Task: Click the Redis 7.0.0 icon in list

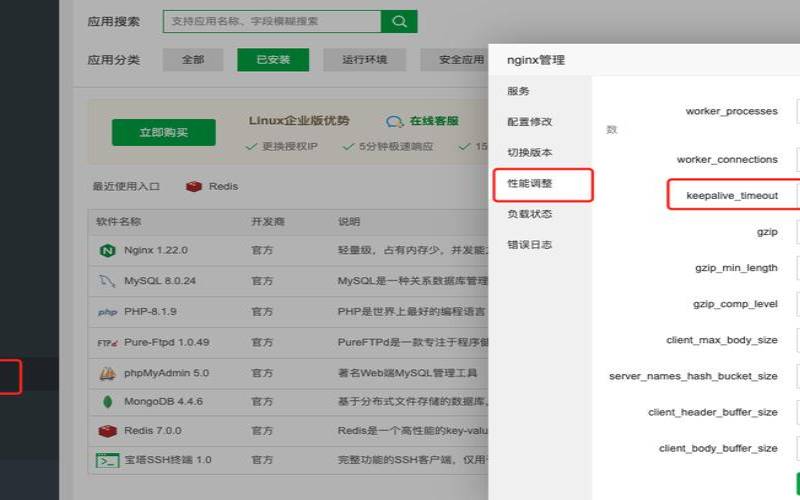Action: [x=107, y=431]
